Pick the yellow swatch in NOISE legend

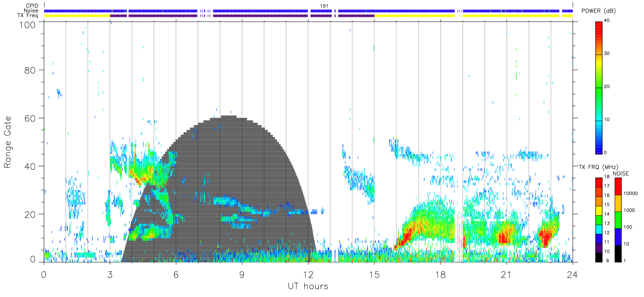(617, 203)
